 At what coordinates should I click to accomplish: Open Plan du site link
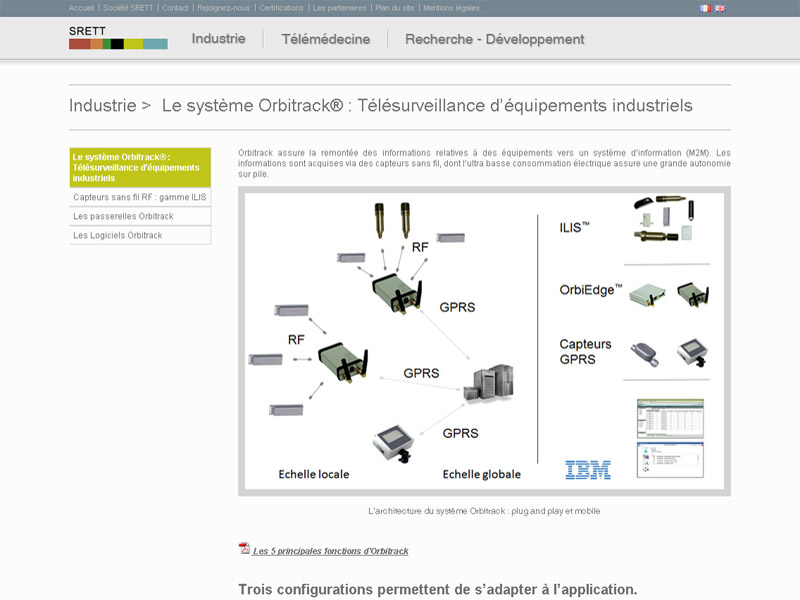[x=394, y=8]
